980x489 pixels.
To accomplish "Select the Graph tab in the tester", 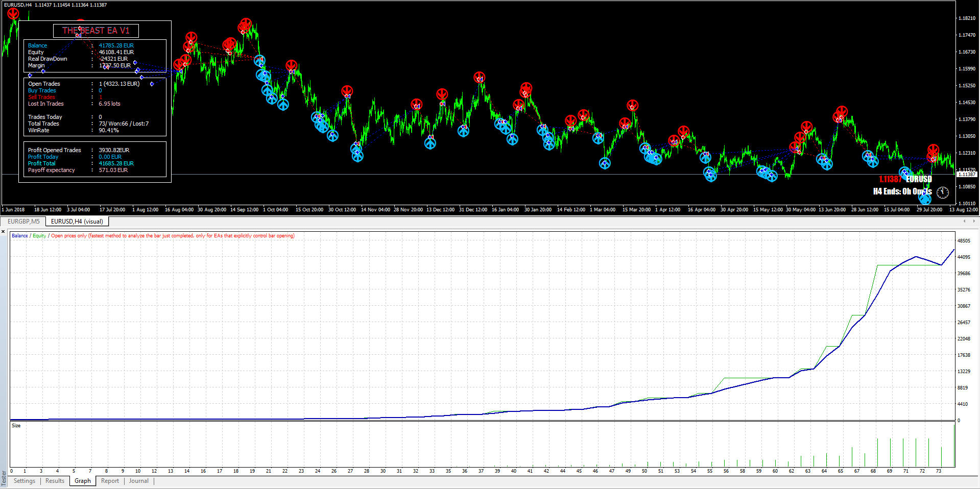I will tap(83, 481).
